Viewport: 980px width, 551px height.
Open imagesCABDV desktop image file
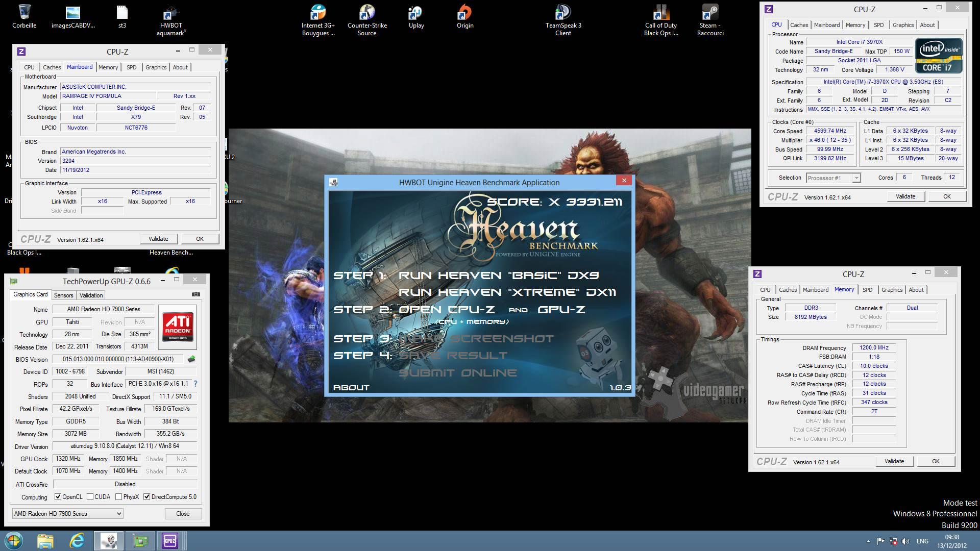pyautogui.click(x=73, y=16)
